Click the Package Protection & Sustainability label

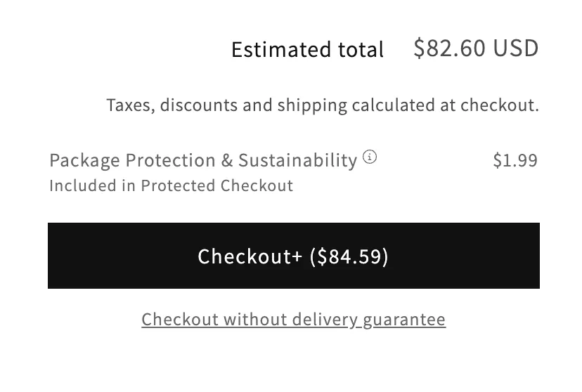pos(203,160)
